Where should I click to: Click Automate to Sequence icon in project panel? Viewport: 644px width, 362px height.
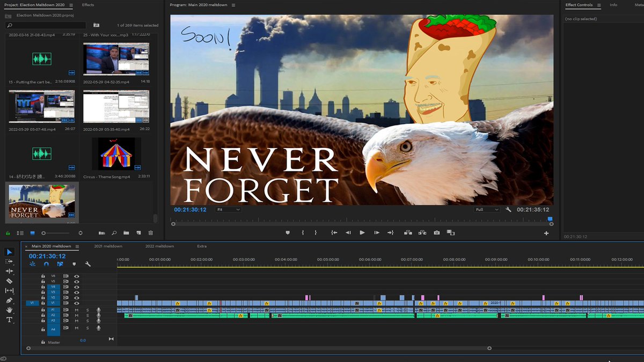pos(102,233)
